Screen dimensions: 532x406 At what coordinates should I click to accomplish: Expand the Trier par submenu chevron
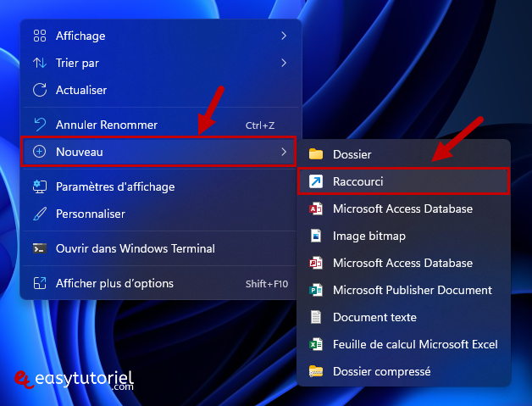click(x=284, y=63)
